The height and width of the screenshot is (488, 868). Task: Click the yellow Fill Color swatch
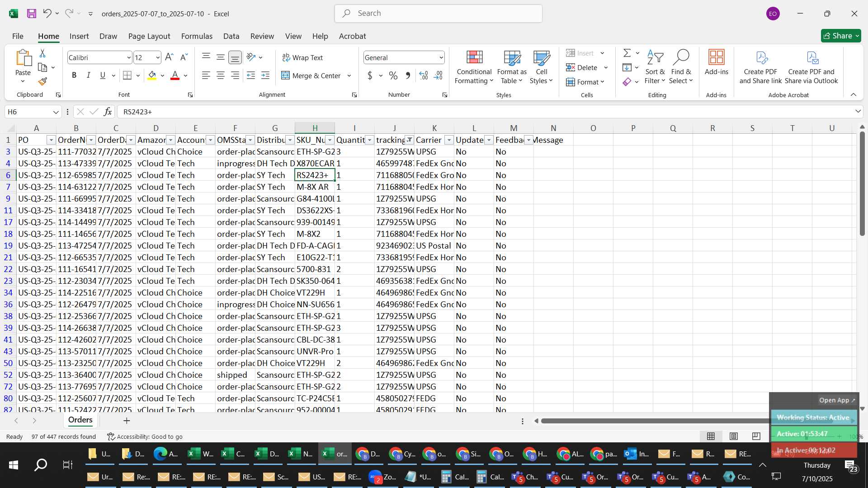tap(152, 75)
